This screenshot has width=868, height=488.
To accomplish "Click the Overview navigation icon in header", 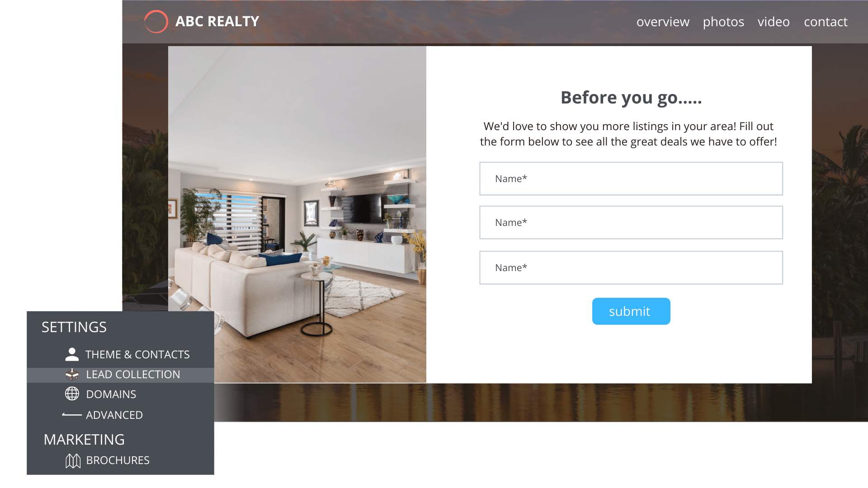I will click(x=663, y=21).
